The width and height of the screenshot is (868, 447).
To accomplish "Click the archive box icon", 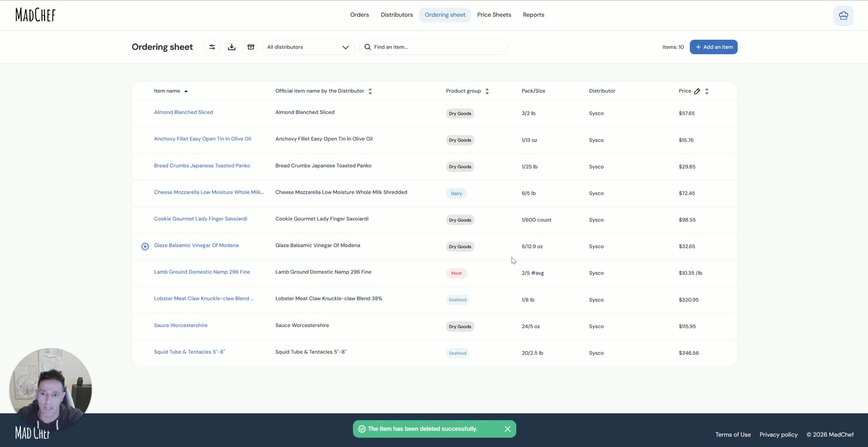I will (251, 47).
